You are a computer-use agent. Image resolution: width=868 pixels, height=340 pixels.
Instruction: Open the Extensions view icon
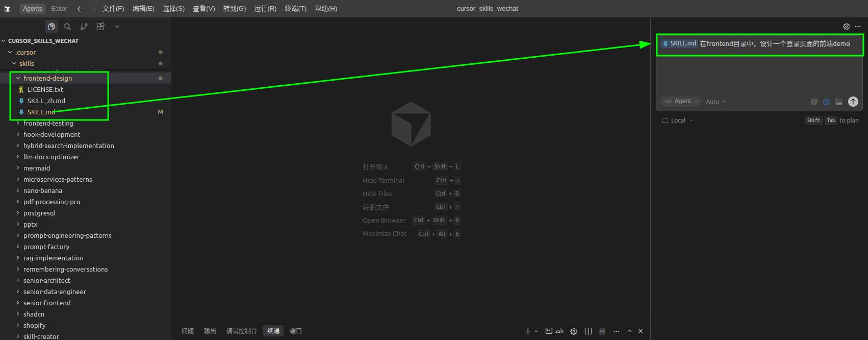(100, 27)
